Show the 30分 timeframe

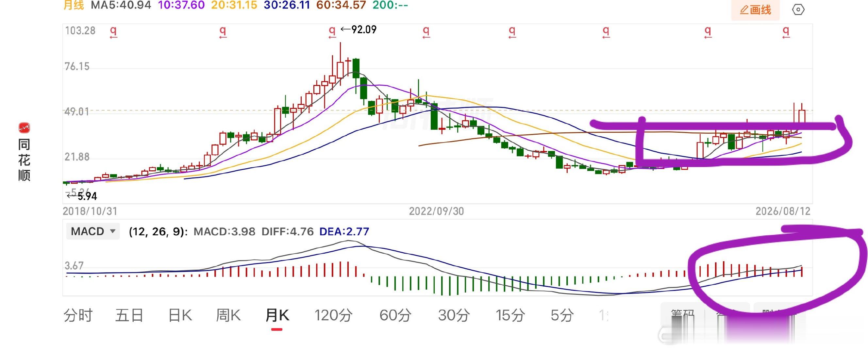(x=454, y=315)
